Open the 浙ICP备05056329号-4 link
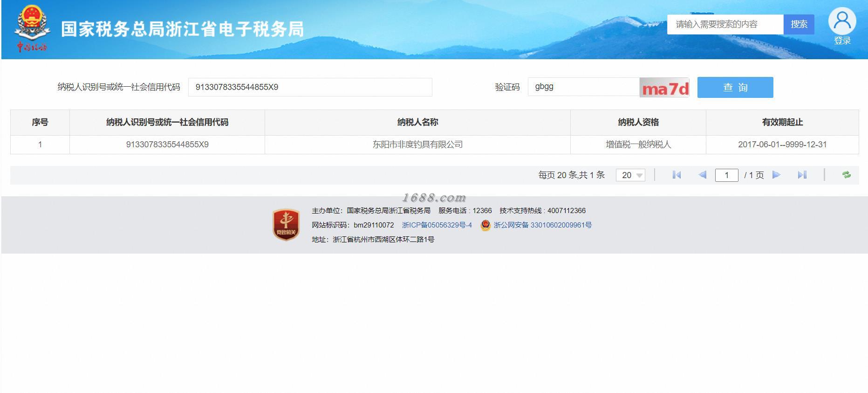Screen dimensions: 868x393 (437, 225)
